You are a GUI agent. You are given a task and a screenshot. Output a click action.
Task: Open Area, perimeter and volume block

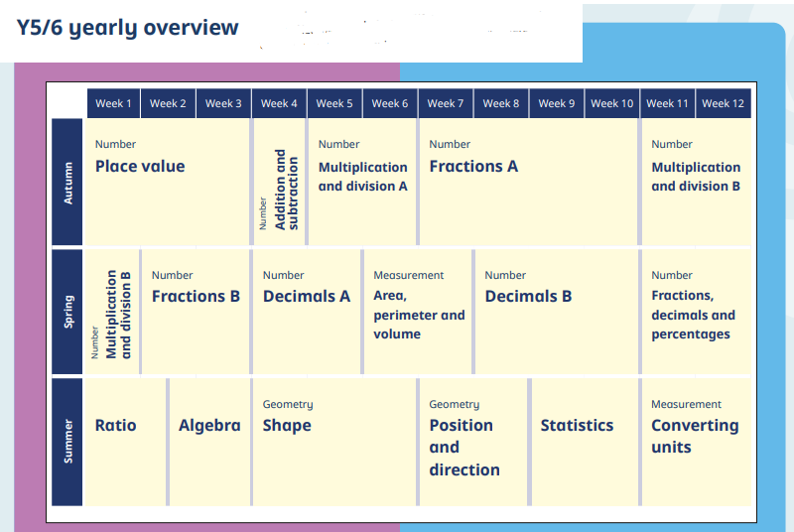tap(418, 312)
